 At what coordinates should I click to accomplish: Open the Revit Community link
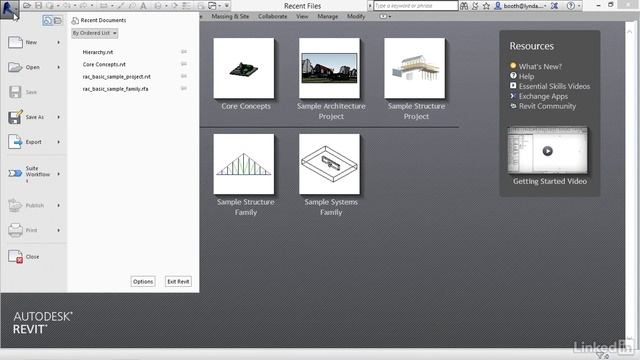(x=547, y=106)
